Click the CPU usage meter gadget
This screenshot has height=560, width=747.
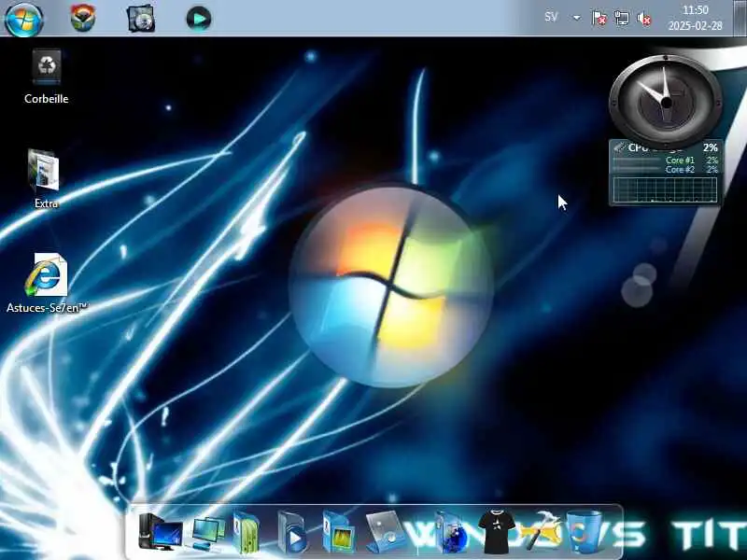pos(665,173)
